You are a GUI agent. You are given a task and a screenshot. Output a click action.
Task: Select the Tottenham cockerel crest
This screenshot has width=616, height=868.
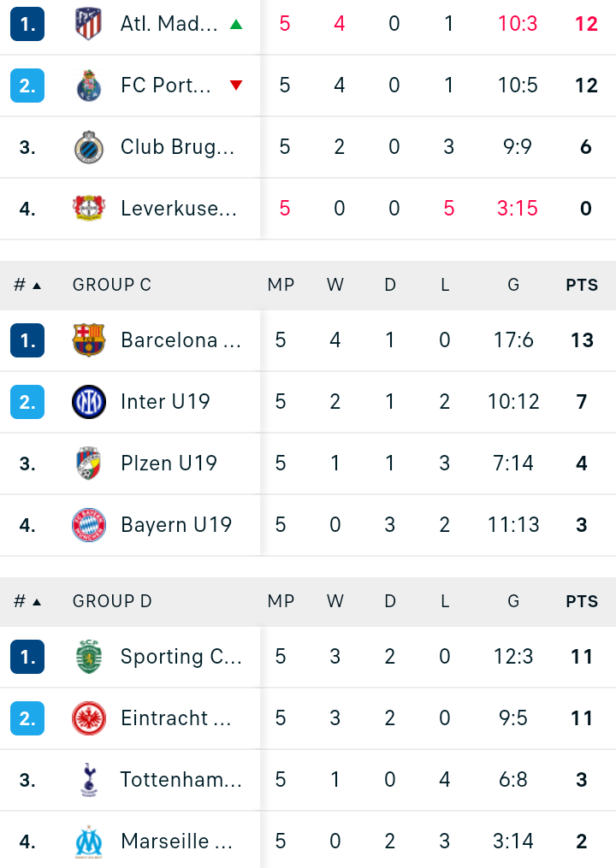point(89,779)
